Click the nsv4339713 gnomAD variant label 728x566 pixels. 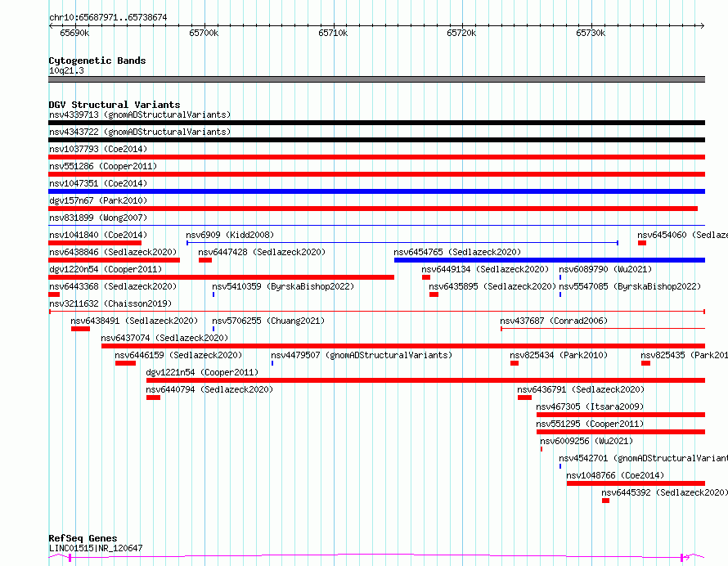click(140, 115)
